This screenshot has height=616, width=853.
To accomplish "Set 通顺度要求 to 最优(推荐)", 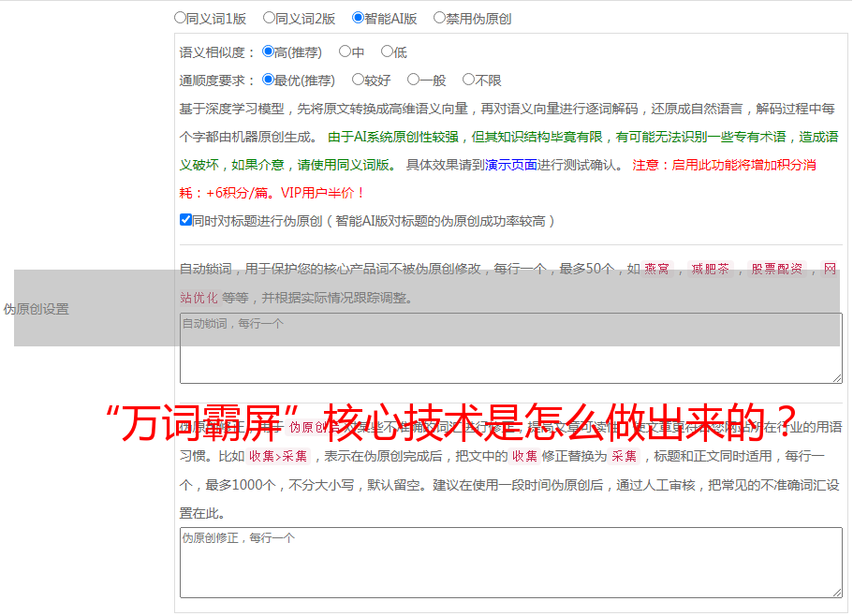I will pyautogui.click(x=268, y=80).
